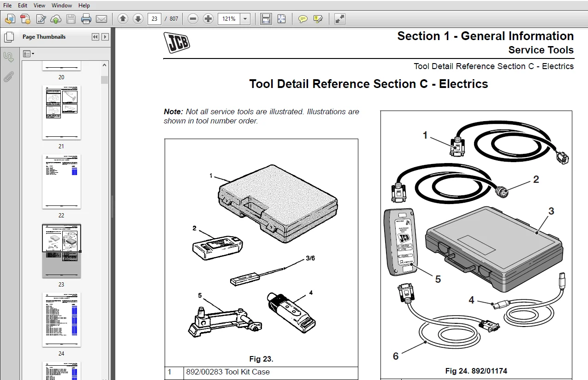
Task: Click the Open file toolbar icon
Action: [x=10, y=19]
